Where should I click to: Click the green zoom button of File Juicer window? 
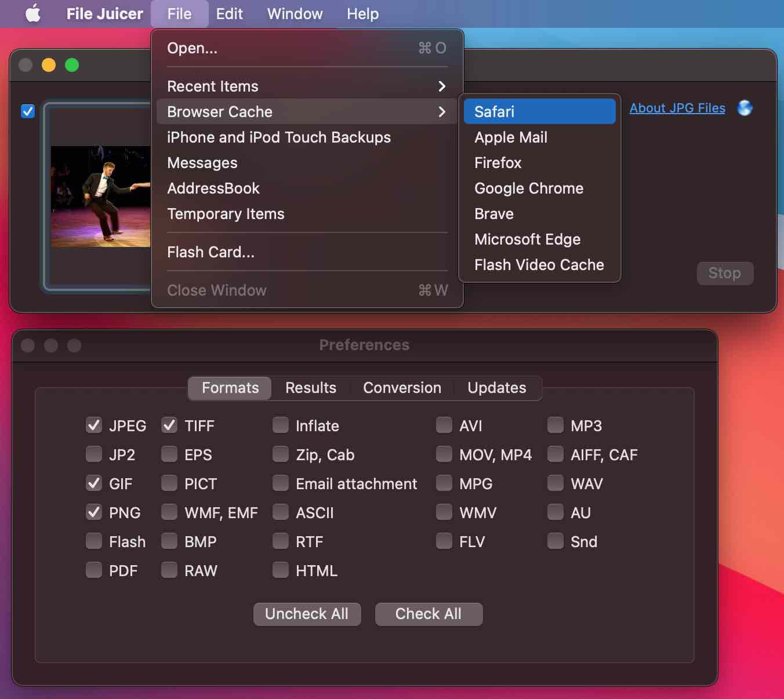point(72,65)
